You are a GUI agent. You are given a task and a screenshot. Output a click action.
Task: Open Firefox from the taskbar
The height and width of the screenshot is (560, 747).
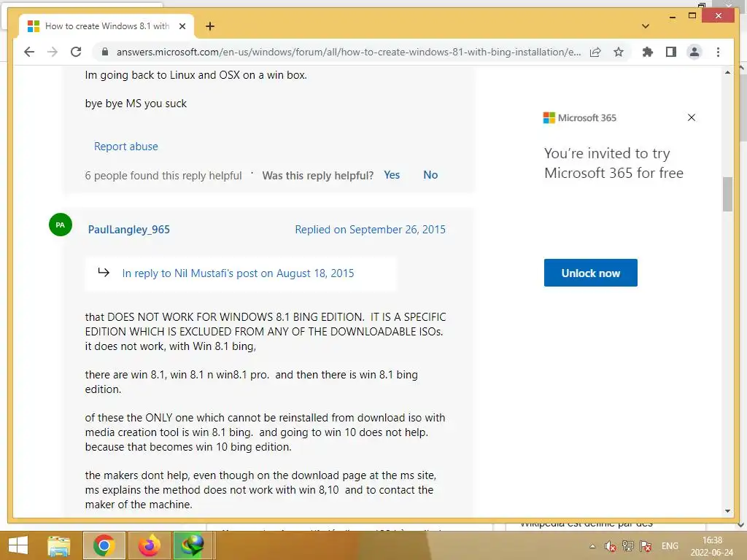tap(149, 545)
